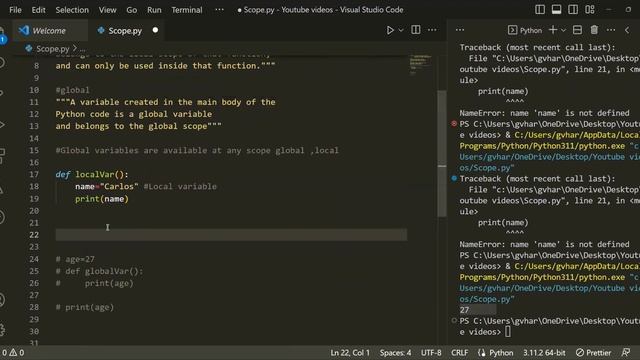This screenshot has width=640, height=360.
Task: Open the Selection menu
Action: [x=72, y=10]
